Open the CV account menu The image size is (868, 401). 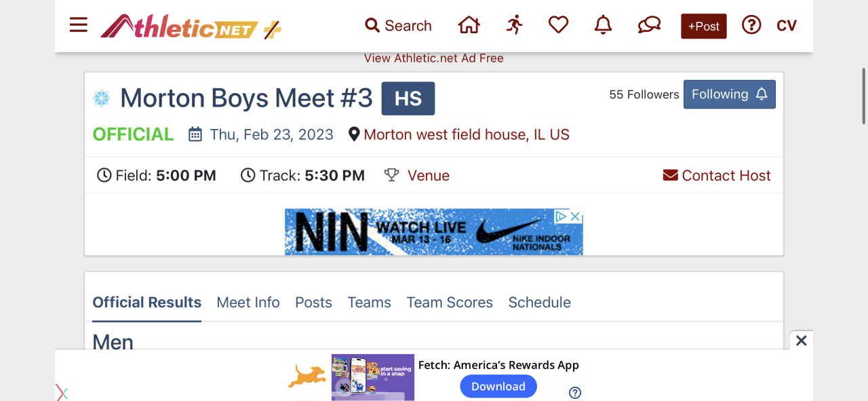[x=787, y=26]
